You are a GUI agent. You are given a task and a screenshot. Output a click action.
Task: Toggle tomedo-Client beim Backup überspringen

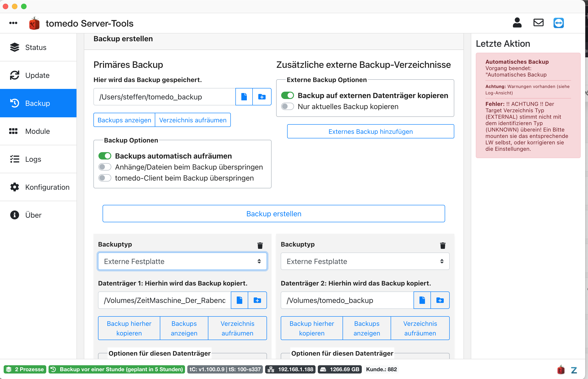105,178
